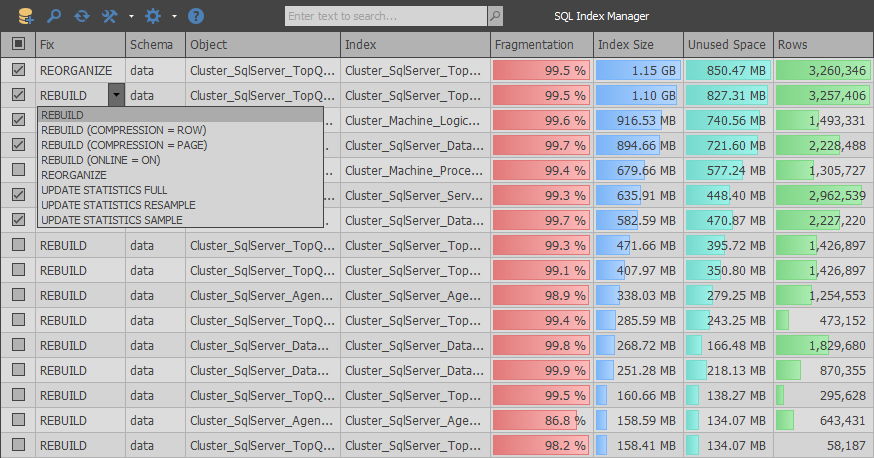The width and height of the screenshot is (874, 458).
Task: Sort by Unused Space column header
Action: click(x=729, y=45)
